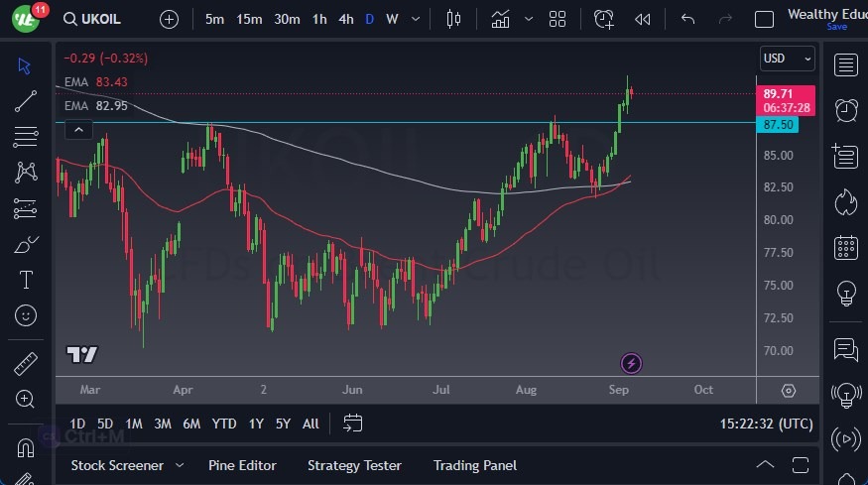Open the alerts panel with alarm clock icon
The height and width of the screenshot is (485, 868).
click(846, 110)
